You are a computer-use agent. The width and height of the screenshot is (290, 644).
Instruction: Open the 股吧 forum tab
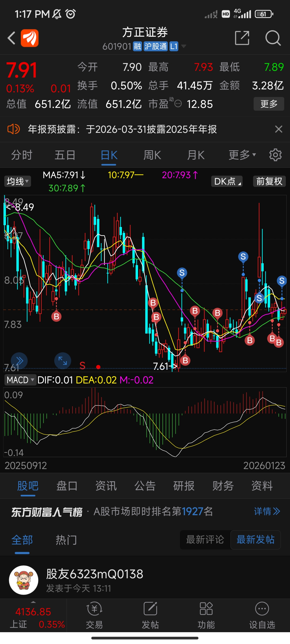point(28,486)
